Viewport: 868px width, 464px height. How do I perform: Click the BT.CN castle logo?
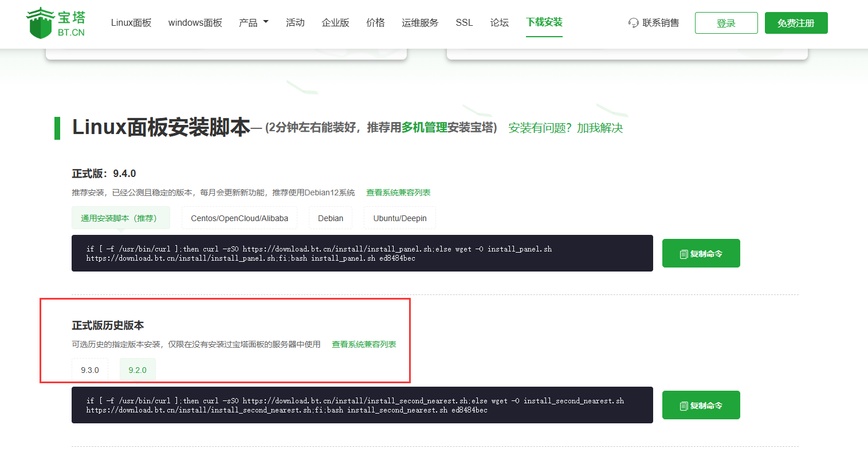(x=56, y=23)
